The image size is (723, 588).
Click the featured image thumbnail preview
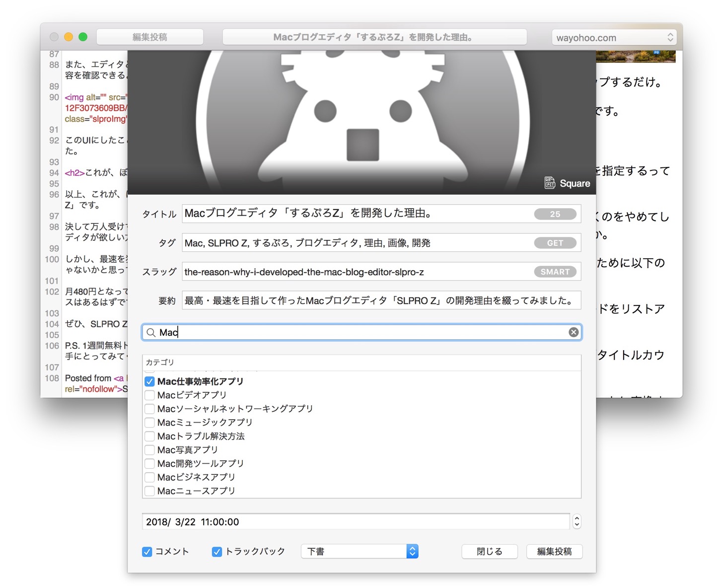(361, 122)
